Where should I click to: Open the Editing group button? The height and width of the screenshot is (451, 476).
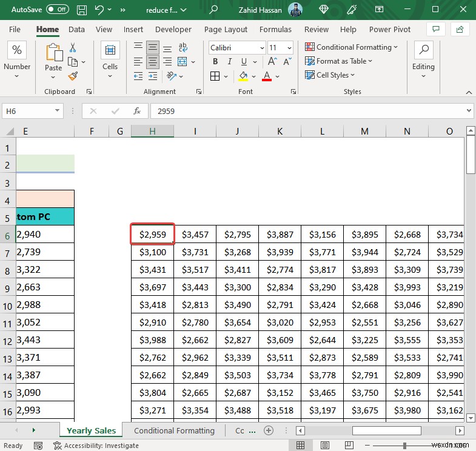(423, 59)
